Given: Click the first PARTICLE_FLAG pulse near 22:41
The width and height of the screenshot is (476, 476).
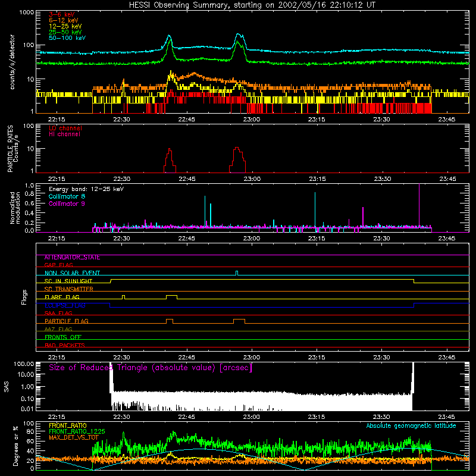Looking at the screenshot, I should (170, 321).
